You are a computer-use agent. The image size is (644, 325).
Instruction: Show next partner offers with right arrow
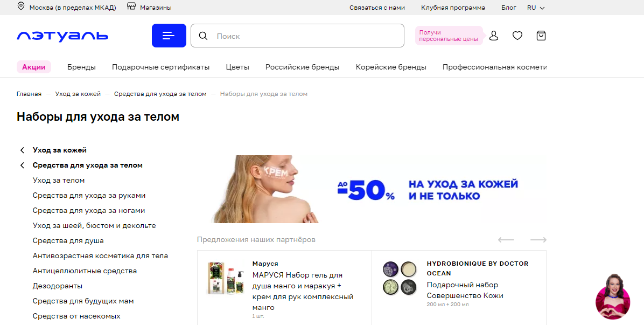538,239
